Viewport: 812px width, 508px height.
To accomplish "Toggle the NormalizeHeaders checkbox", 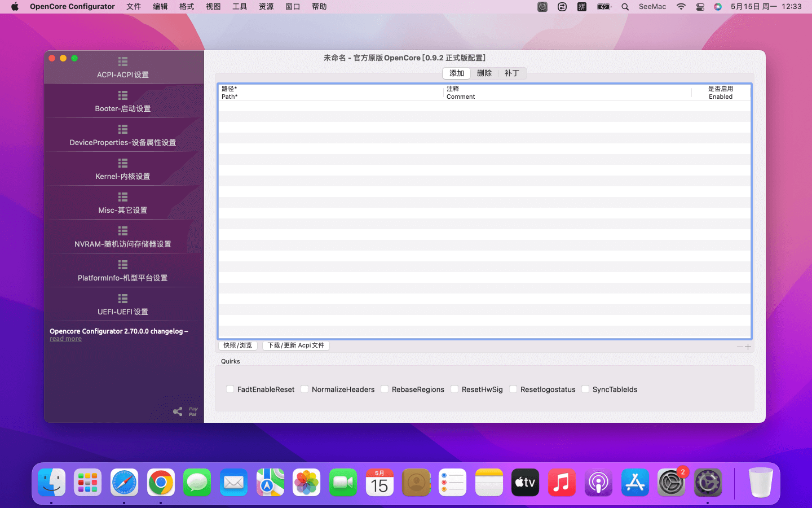I will click(304, 389).
